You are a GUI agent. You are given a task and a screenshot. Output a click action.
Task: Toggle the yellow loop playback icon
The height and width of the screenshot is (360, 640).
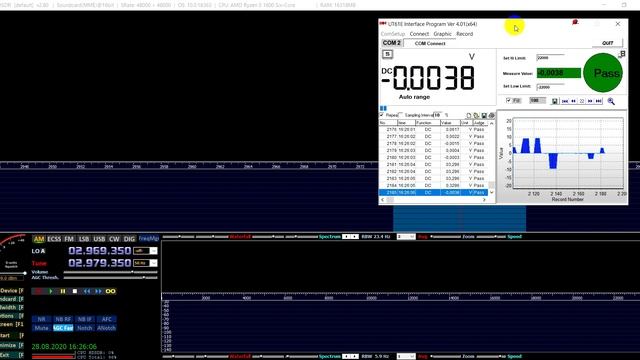pyautogui.click(x=110, y=291)
